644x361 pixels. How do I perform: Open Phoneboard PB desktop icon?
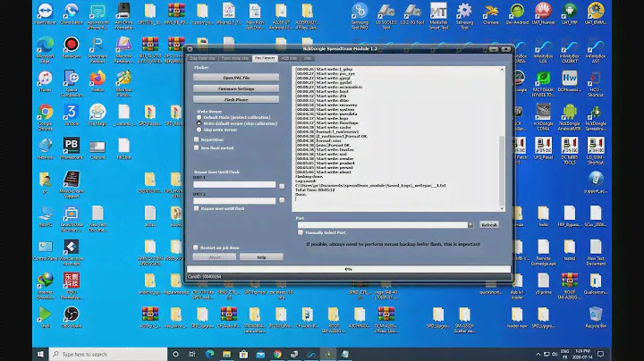pyautogui.click(x=71, y=146)
